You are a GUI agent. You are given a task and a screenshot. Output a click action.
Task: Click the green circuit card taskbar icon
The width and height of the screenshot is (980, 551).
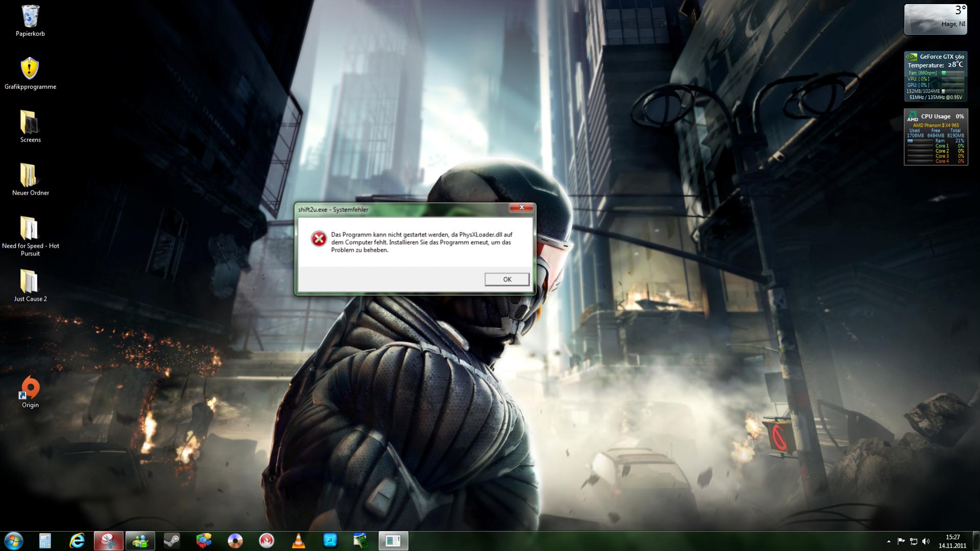pos(362,541)
